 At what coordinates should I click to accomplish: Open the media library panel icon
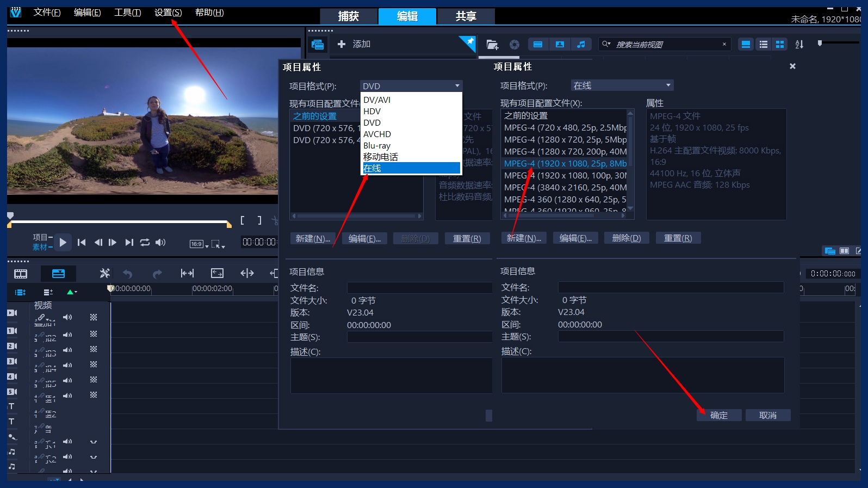[x=318, y=45]
